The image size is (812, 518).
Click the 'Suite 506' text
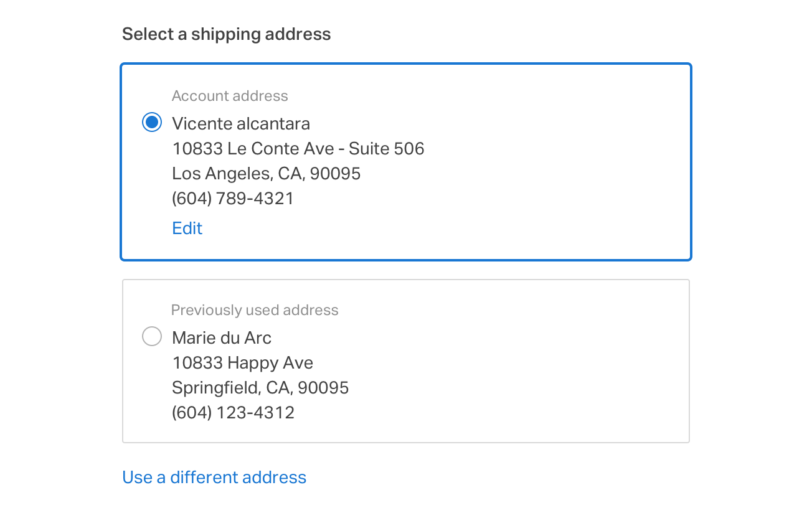(387, 149)
